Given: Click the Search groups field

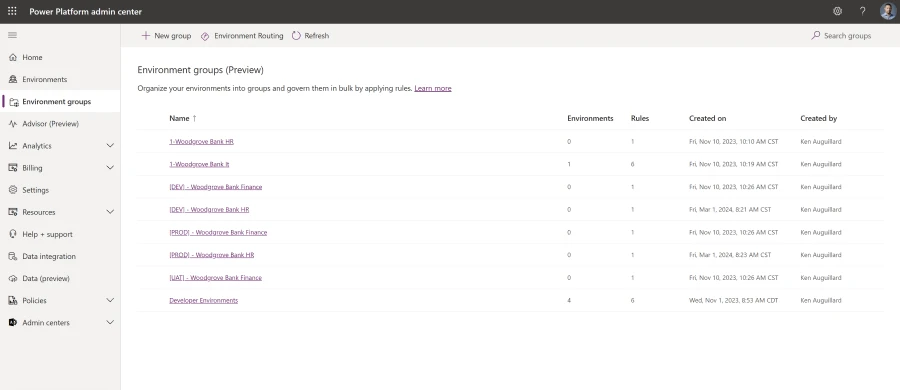Looking at the screenshot, I should pos(841,36).
